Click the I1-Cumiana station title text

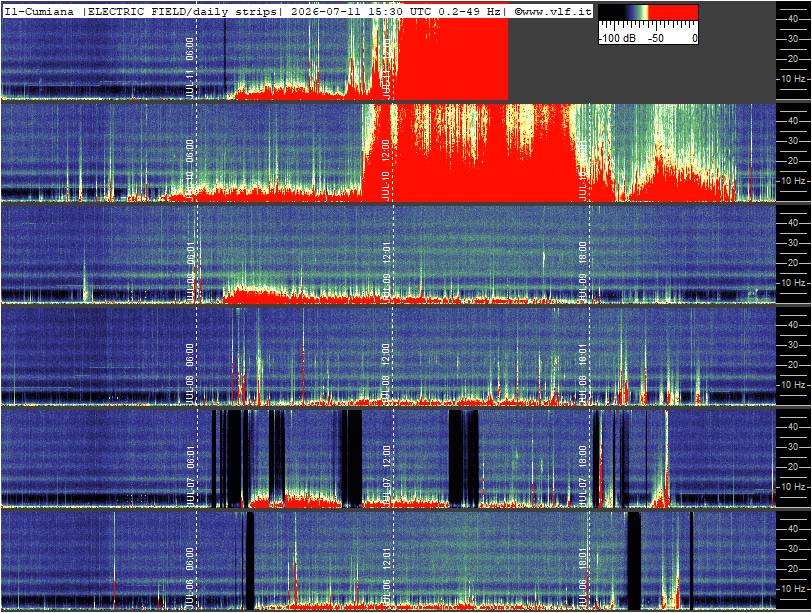pyautogui.click(x=39, y=11)
